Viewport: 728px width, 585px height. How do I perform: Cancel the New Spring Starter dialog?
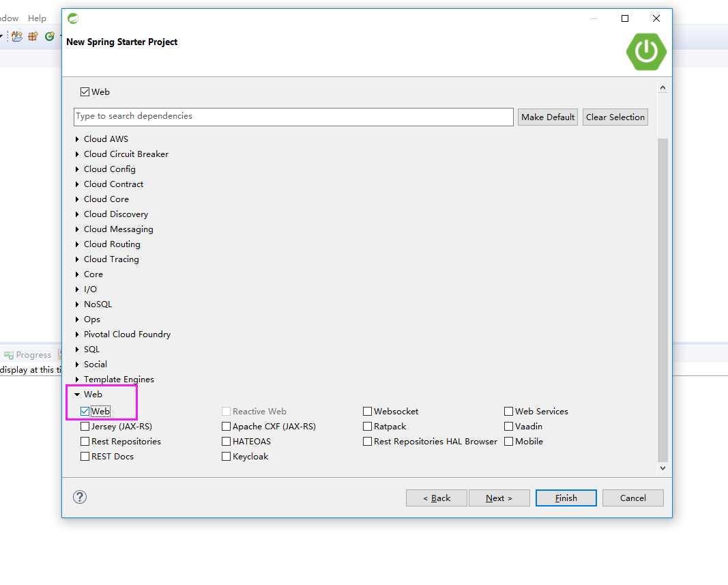coord(633,498)
